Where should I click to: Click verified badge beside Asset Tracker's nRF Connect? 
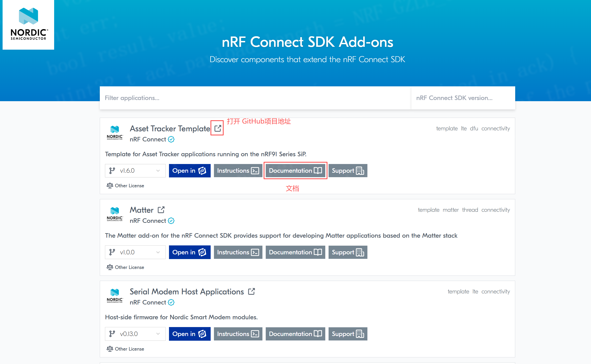point(171,139)
